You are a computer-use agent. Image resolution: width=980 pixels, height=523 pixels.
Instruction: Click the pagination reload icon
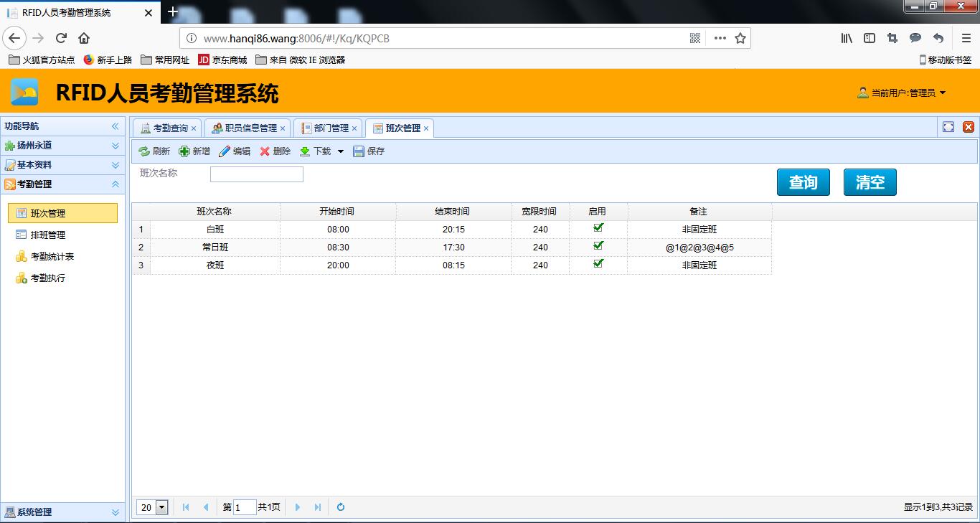point(341,507)
